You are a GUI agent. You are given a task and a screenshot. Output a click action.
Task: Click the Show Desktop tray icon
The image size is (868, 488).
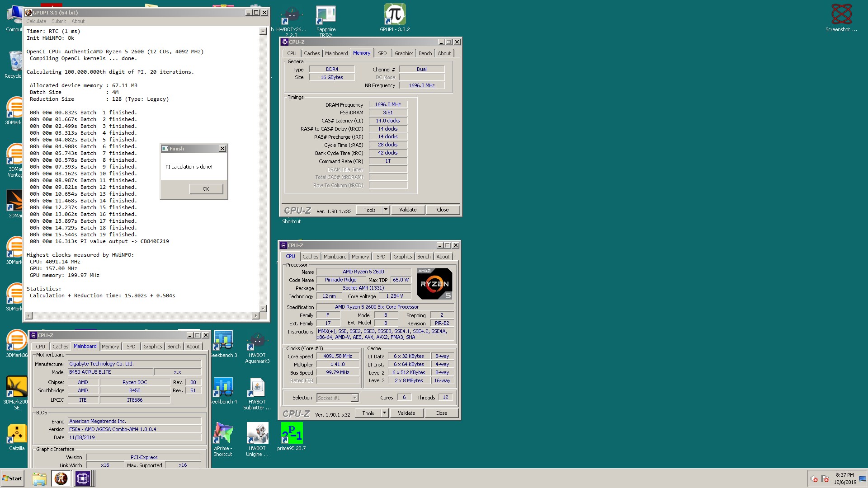pyautogui.click(x=863, y=479)
